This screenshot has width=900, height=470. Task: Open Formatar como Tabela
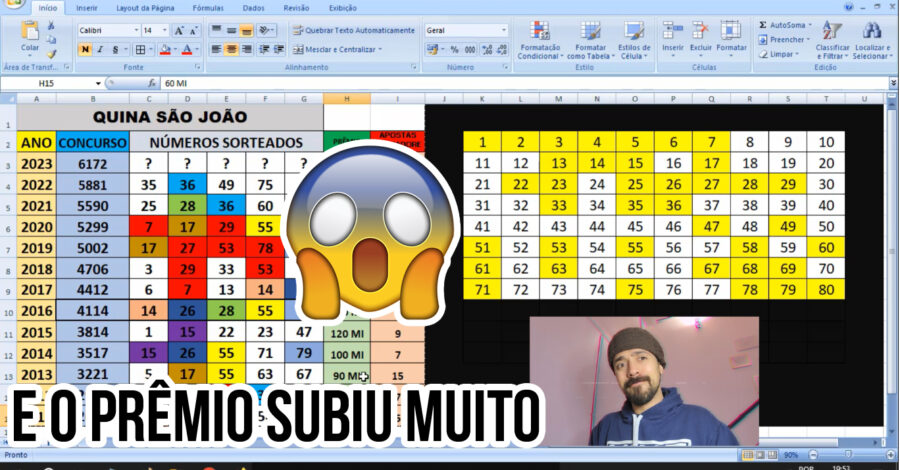click(591, 40)
